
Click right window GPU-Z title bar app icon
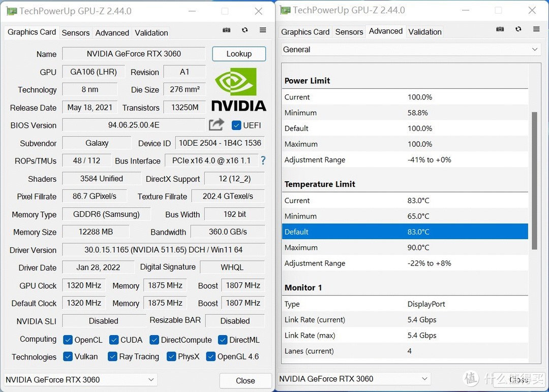pyautogui.click(x=285, y=10)
